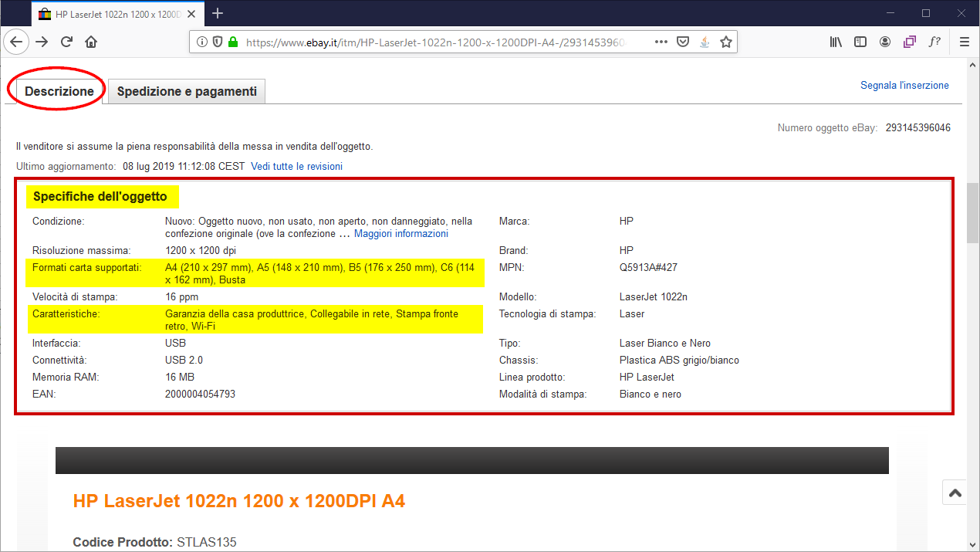Go back to the previous page
Screen dimensions: 980x552
coord(17,42)
